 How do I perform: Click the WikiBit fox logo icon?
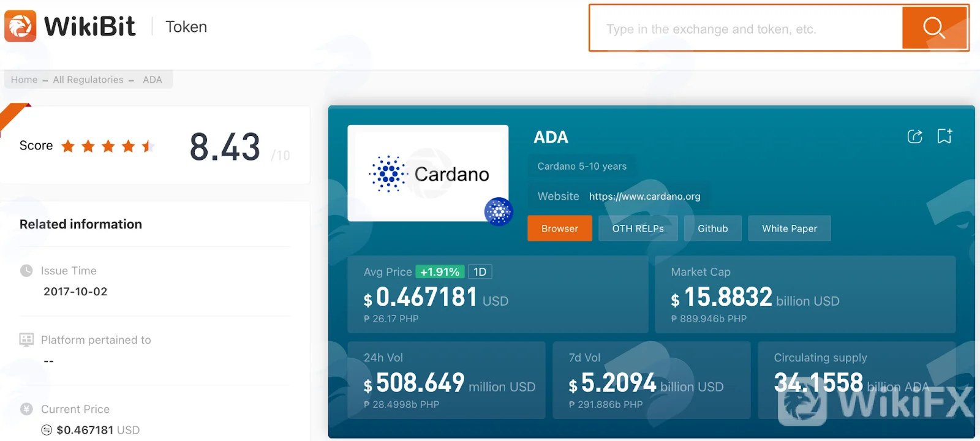pyautogui.click(x=20, y=26)
